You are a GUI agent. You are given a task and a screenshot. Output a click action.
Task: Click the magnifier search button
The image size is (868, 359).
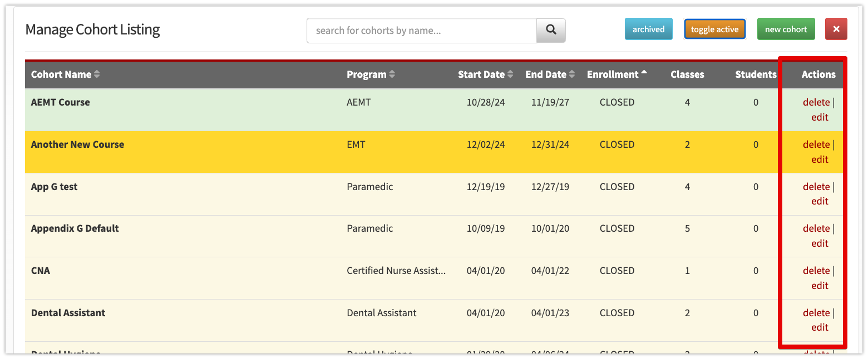(x=551, y=31)
